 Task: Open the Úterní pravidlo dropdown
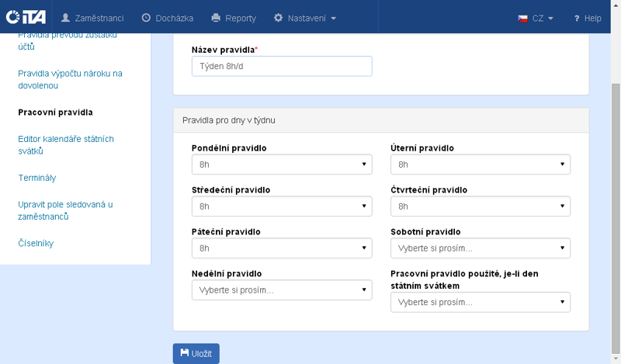click(480, 165)
